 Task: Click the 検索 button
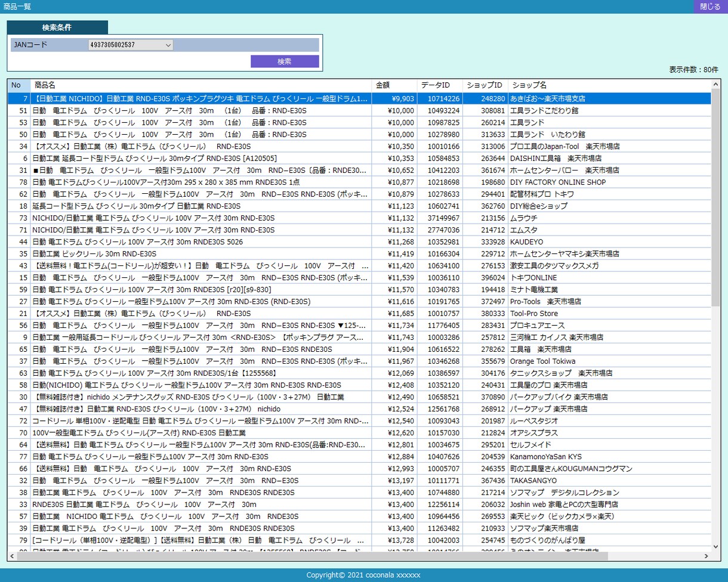pyautogui.click(x=285, y=61)
